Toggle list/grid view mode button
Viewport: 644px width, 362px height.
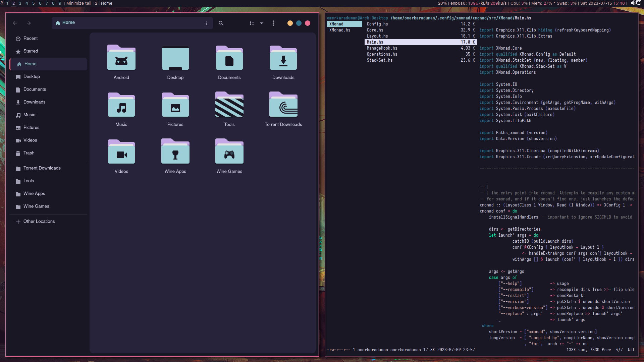(252, 23)
